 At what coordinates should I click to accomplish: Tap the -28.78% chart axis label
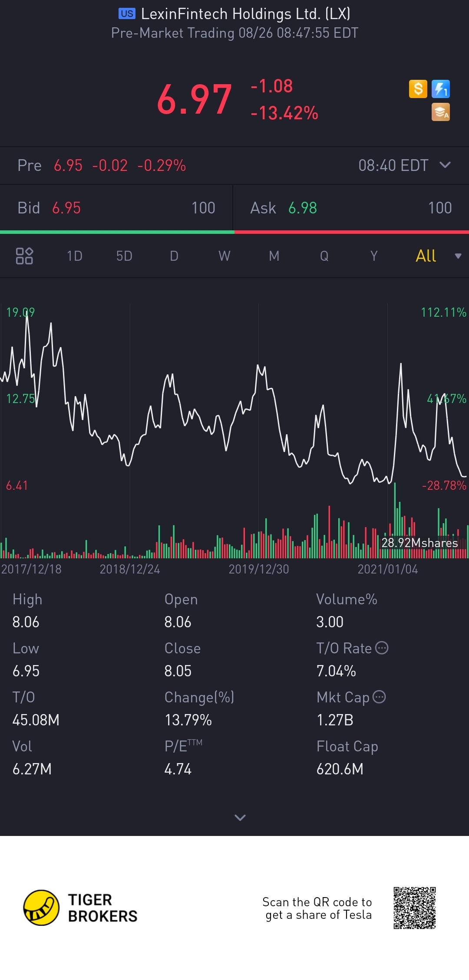tap(444, 485)
